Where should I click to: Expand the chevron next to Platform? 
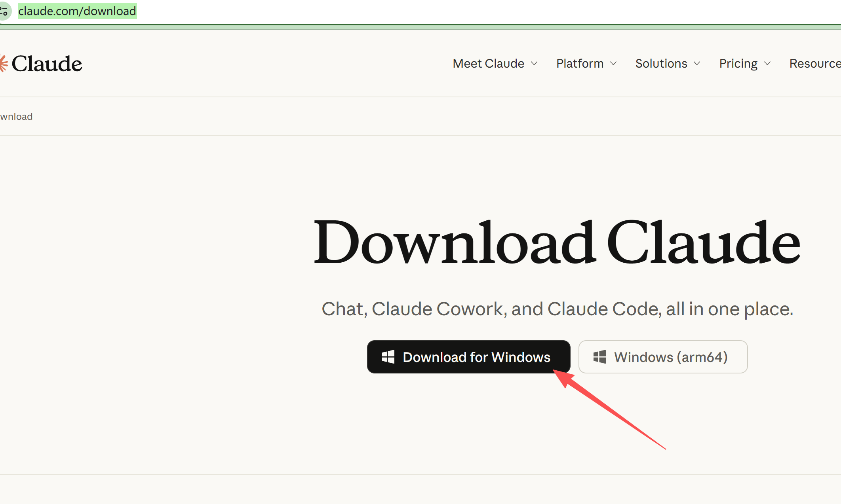[x=613, y=64]
